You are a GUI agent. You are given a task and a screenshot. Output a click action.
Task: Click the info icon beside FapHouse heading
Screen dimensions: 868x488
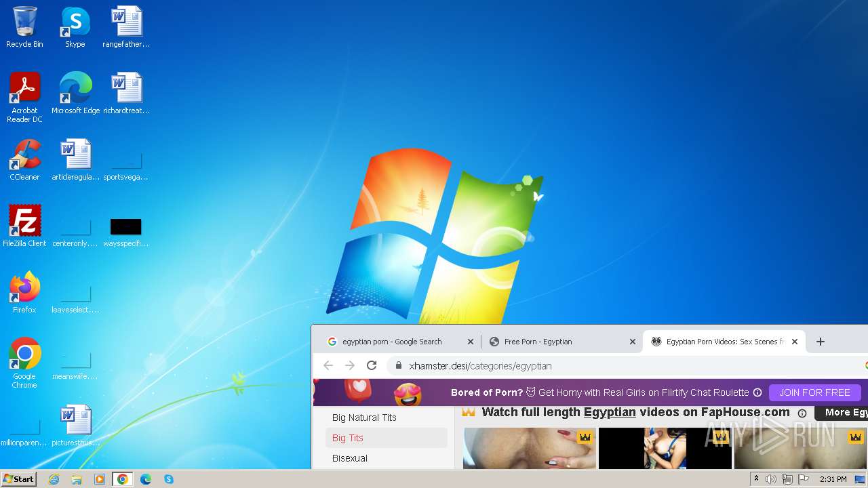[802, 413]
